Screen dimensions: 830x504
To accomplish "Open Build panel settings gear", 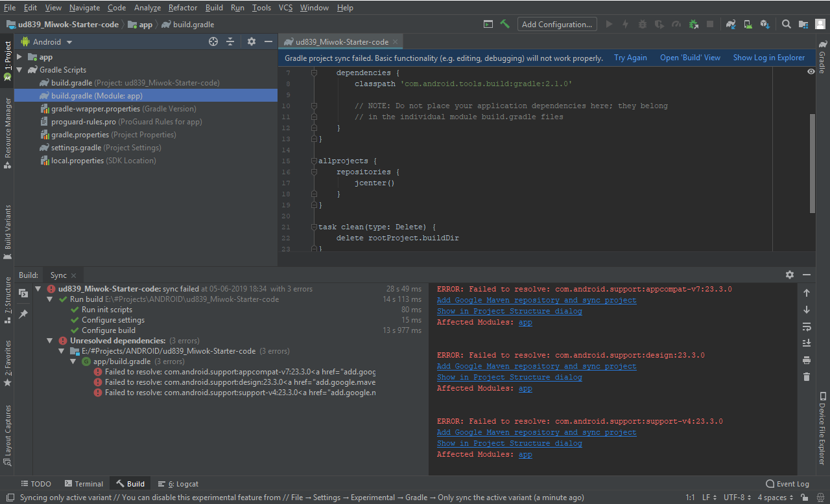I will click(x=790, y=275).
